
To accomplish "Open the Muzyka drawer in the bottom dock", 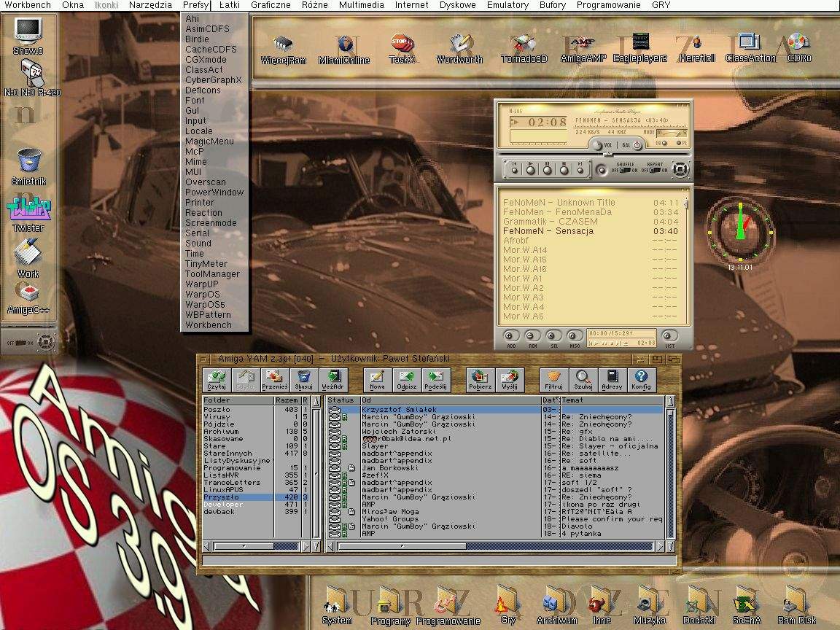I will pos(650,607).
